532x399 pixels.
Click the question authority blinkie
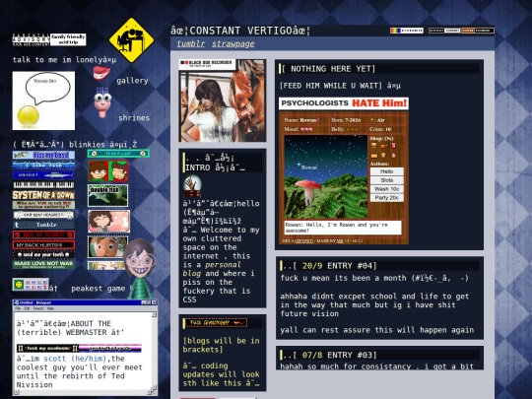point(43,205)
